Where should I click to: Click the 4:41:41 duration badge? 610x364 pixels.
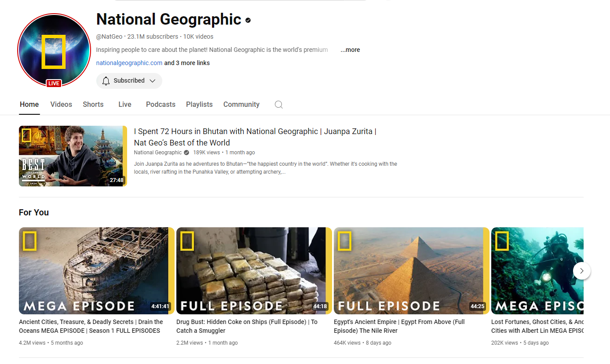click(160, 306)
